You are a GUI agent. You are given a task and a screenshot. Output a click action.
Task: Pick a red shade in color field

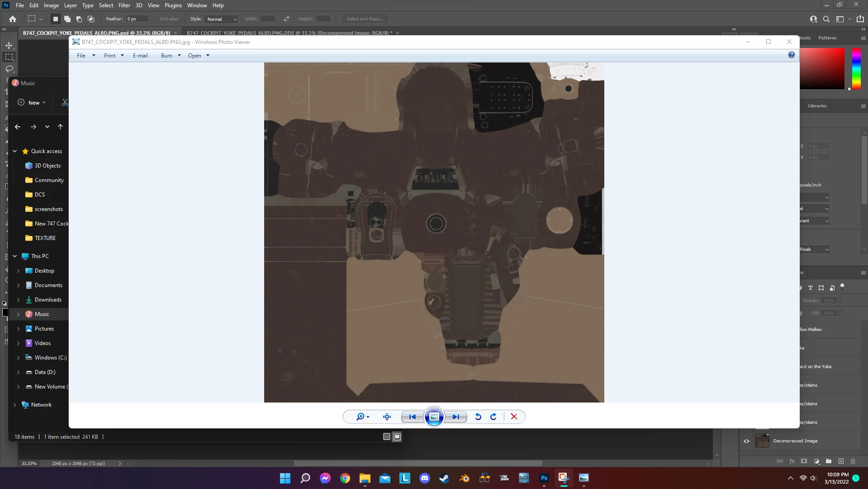pos(822,68)
